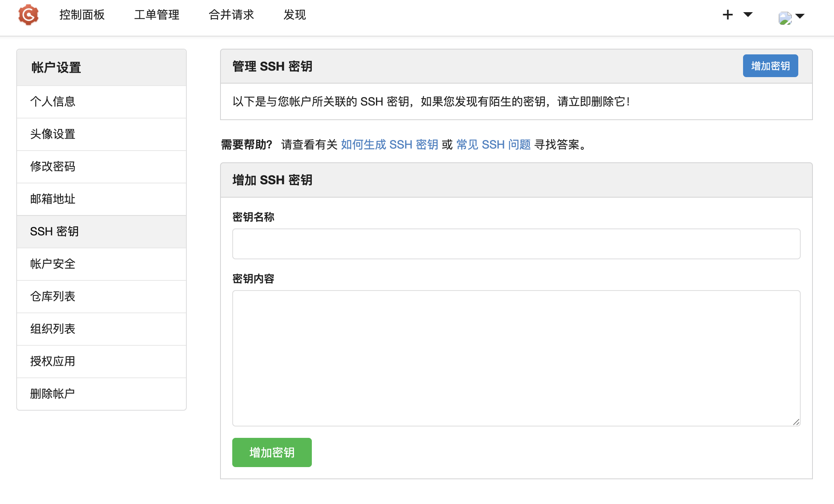Screen dimensions: 834x504
Task: Select 发现 in the top menu
Action: point(294,15)
